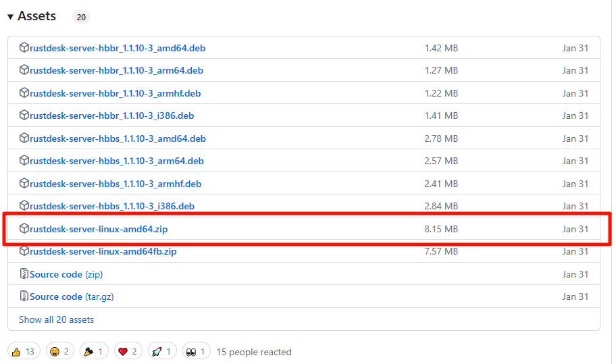Click package icon for hbbs_1.1.10-3_i386.deb
Screen dimensions: 616x364
pyautogui.click(x=24, y=206)
